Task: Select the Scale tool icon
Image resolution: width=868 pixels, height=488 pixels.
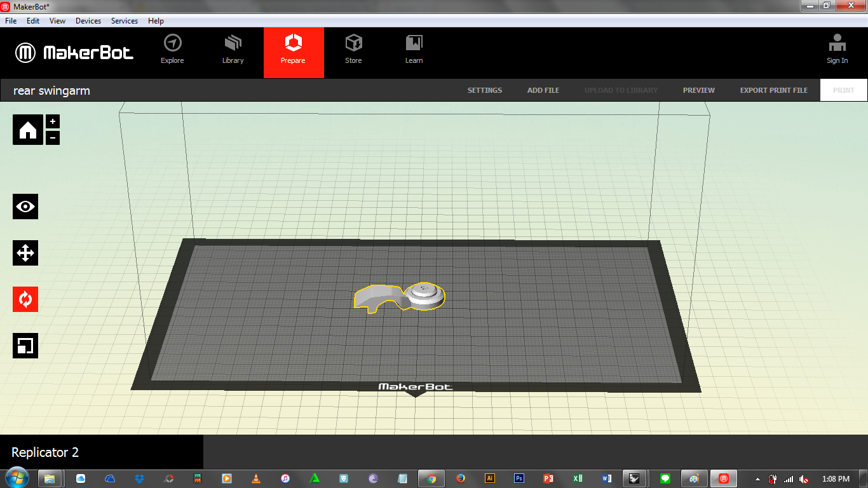Action: pyautogui.click(x=25, y=346)
